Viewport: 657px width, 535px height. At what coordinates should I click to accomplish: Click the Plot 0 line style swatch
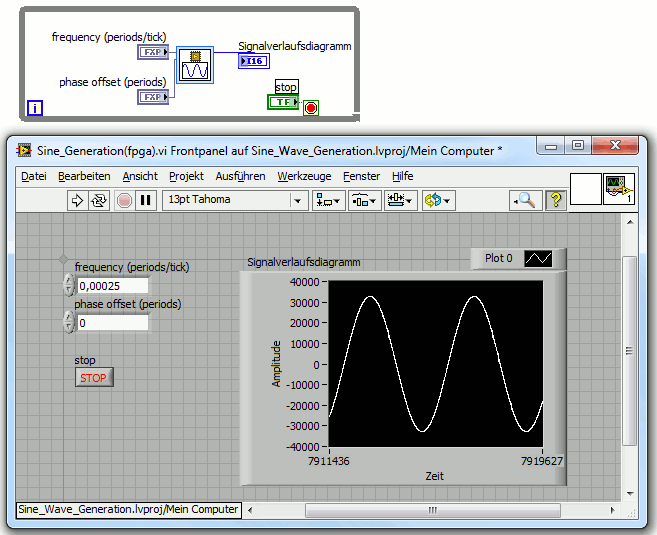[538, 258]
